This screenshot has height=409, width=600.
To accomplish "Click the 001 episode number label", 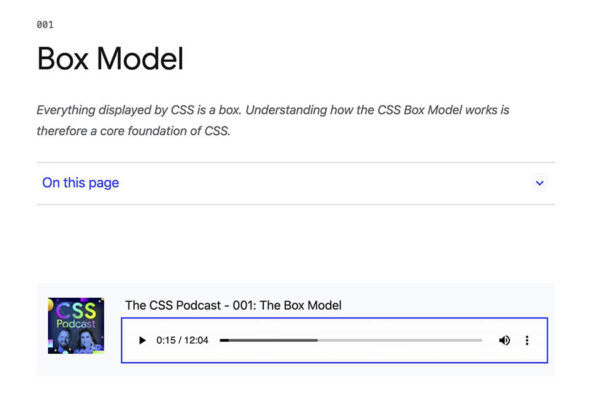I will pyautogui.click(x=45, y=24).
